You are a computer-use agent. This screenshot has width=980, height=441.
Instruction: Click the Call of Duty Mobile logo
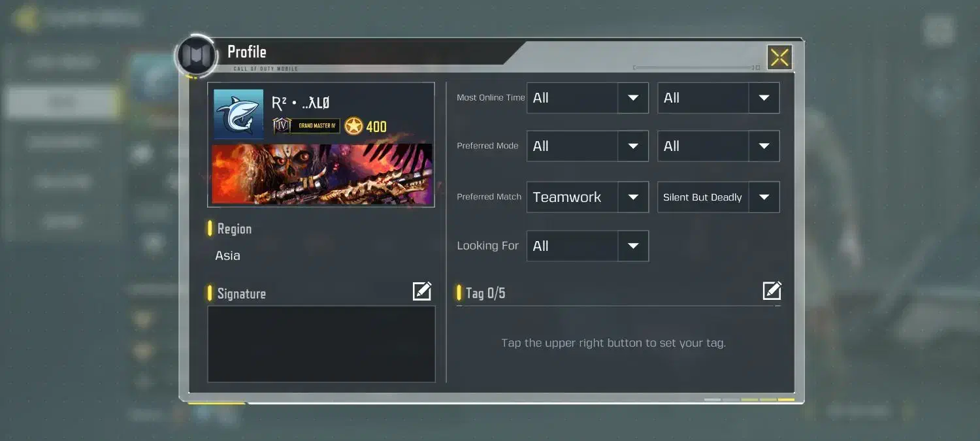[195, 56]
